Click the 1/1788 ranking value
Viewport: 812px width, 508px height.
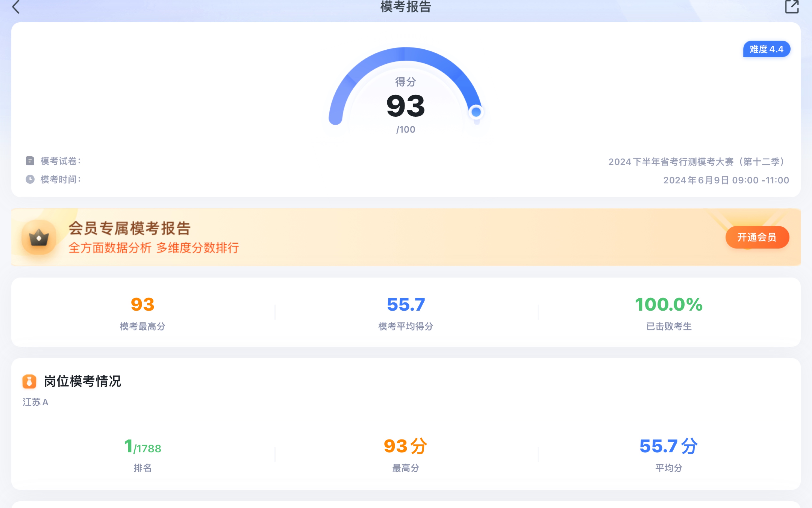pos(143,447)
